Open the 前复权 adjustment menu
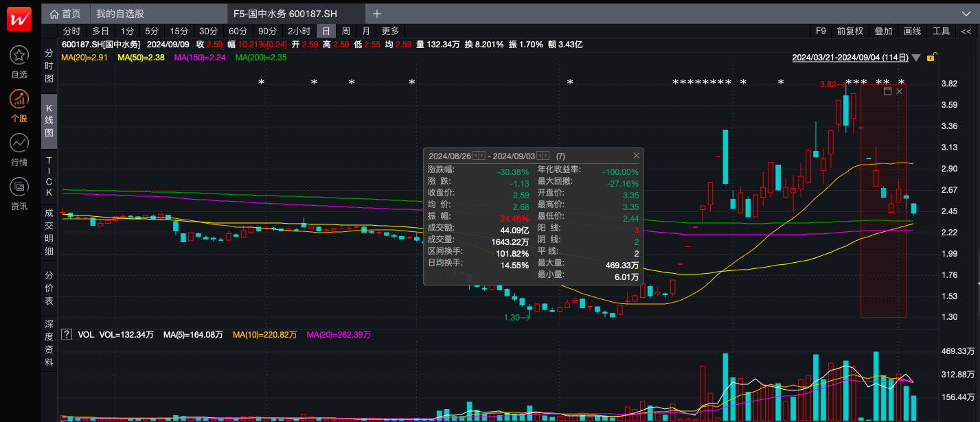Screen dimensions: 980x422 tap(850, 31)
